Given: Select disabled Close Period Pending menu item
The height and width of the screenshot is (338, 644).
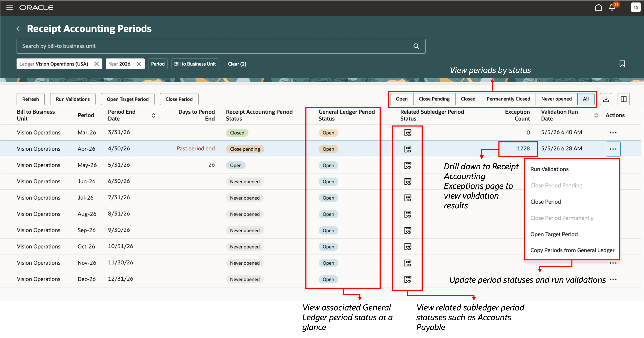Looking at the screenshot, I should pyautogui.click(x=556, y=186).
